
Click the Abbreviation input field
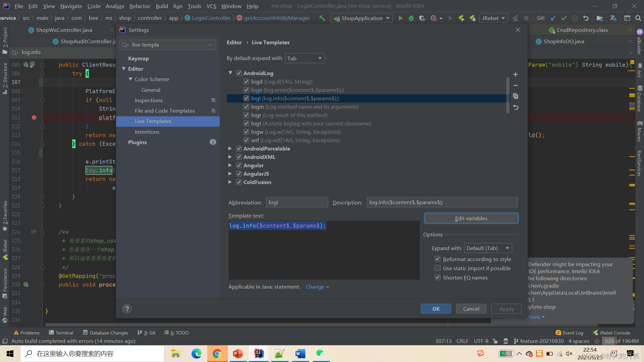coord(297,202)
